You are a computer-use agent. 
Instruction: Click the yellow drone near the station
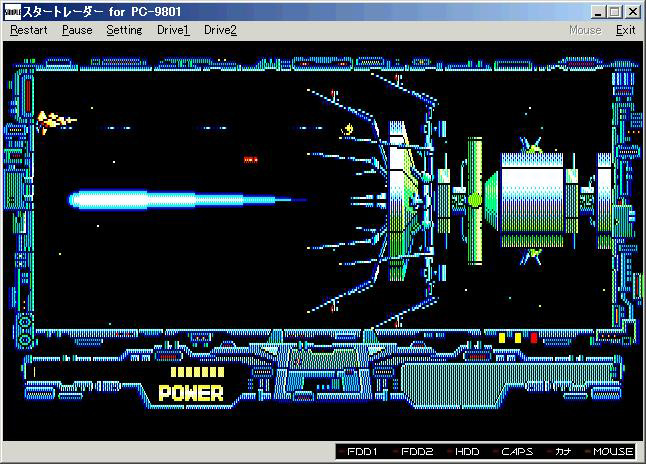point(348,130)
